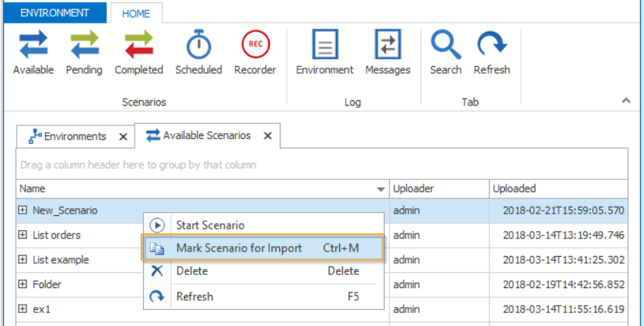Expand the Folder row
This screenshot has width=644, height=326.
[x=23, y=285]
